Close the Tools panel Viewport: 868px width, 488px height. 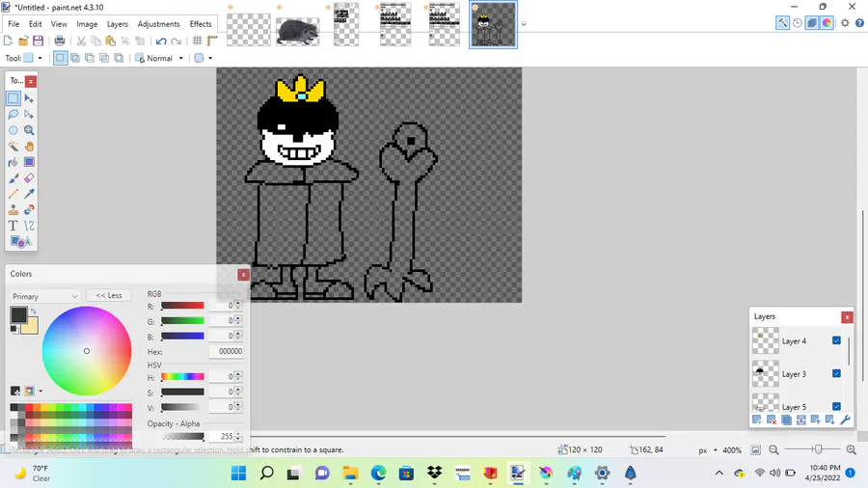[x=31, y=81]
